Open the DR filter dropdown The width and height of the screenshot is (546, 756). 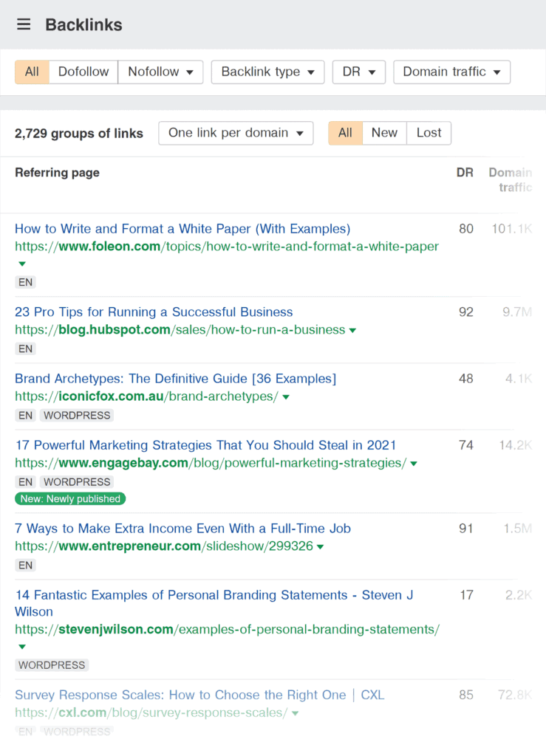click(x=358, y=72)
